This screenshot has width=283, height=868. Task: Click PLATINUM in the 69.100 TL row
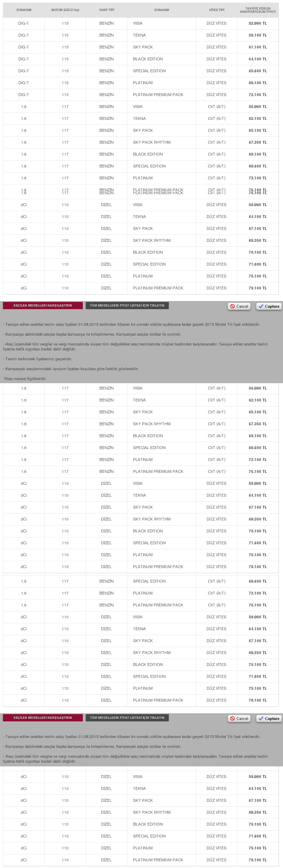[x=143, y=83]
